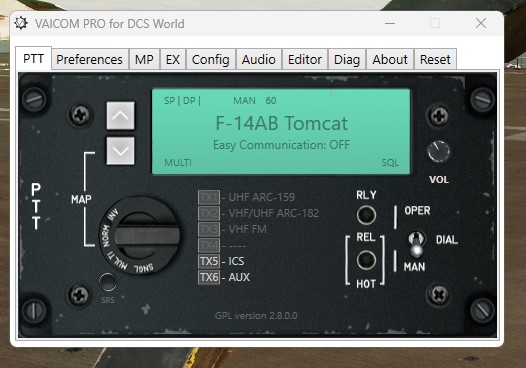The image size is (526, 368).
Task: Click the DIAL label
Action: [x=447, y=240]
